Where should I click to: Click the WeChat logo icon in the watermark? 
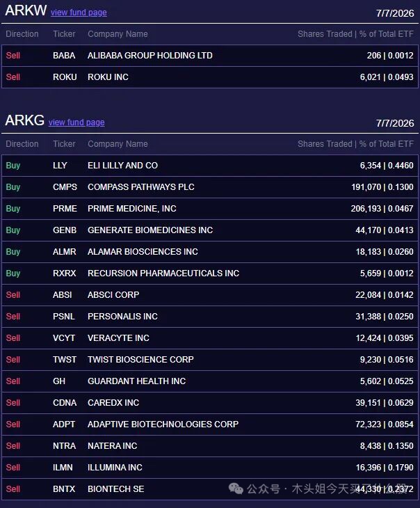click(236, 489)
